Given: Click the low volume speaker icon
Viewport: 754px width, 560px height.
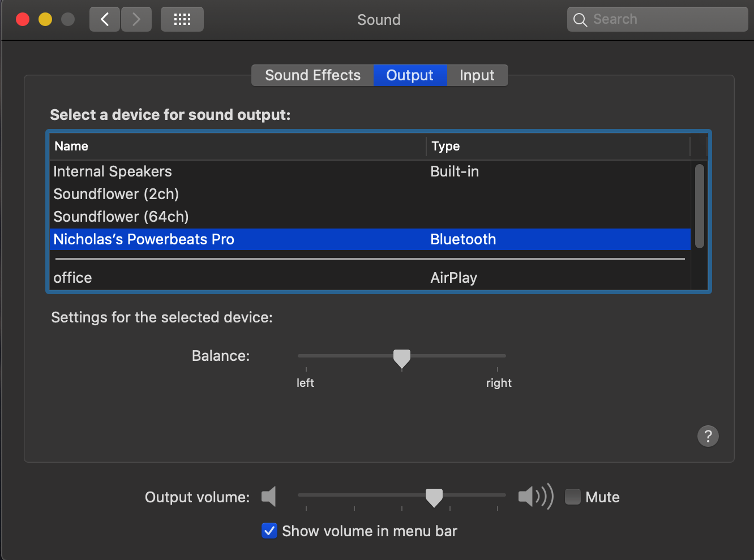Looking at the screenshot, I should 269,497.
